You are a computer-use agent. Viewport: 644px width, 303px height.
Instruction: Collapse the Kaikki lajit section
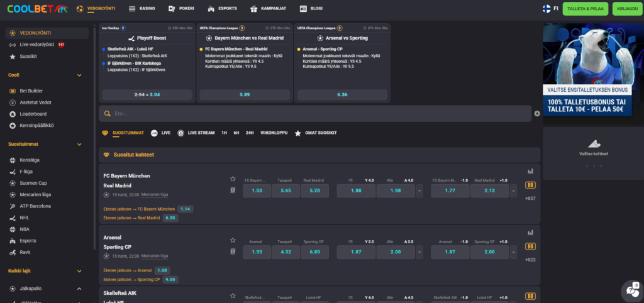click(79, 271)
